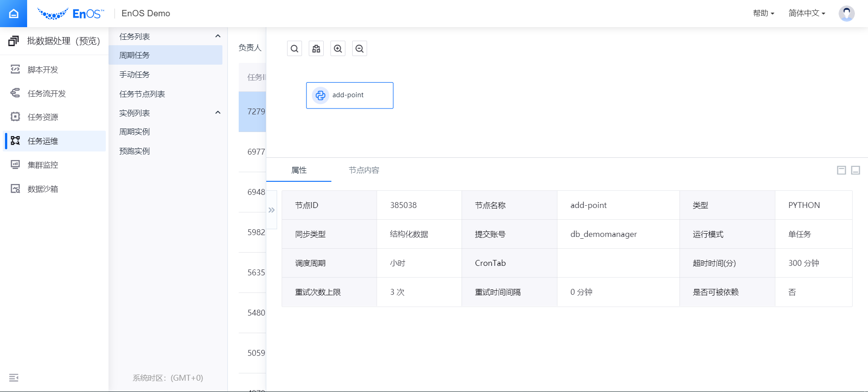Click the auto layout graph icon

pos(316,48)
